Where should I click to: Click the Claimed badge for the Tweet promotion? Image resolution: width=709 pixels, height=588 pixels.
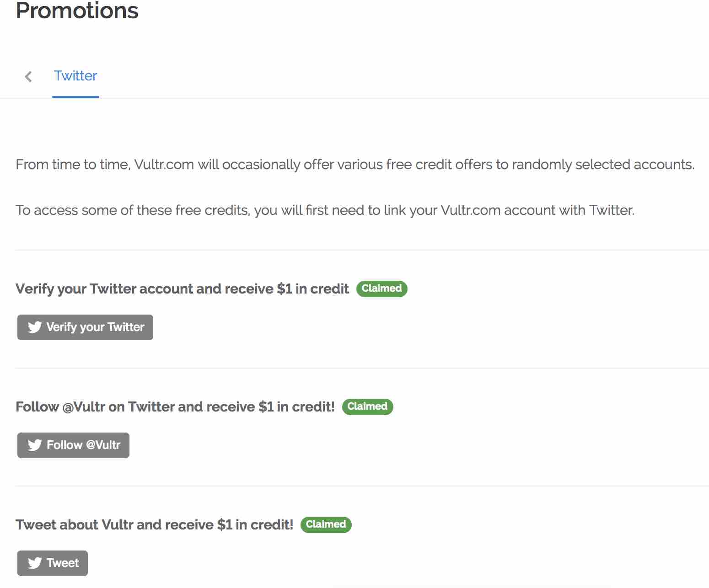click(x=326, y=524)
